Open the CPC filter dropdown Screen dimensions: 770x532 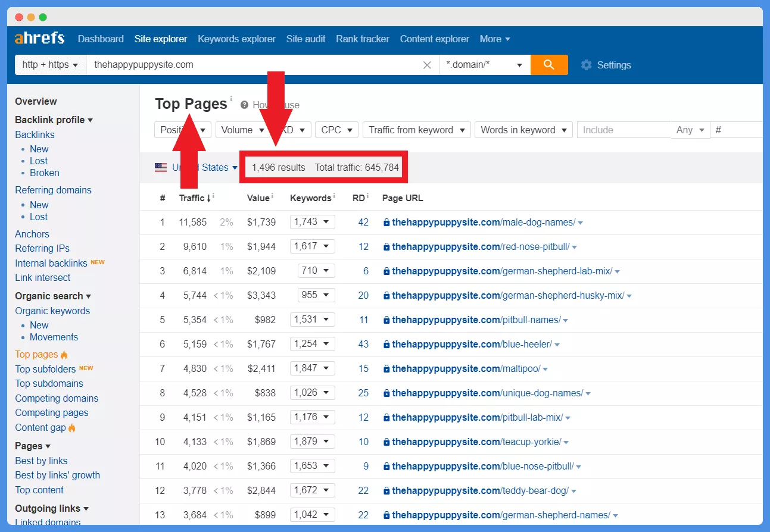coord(336,130)
